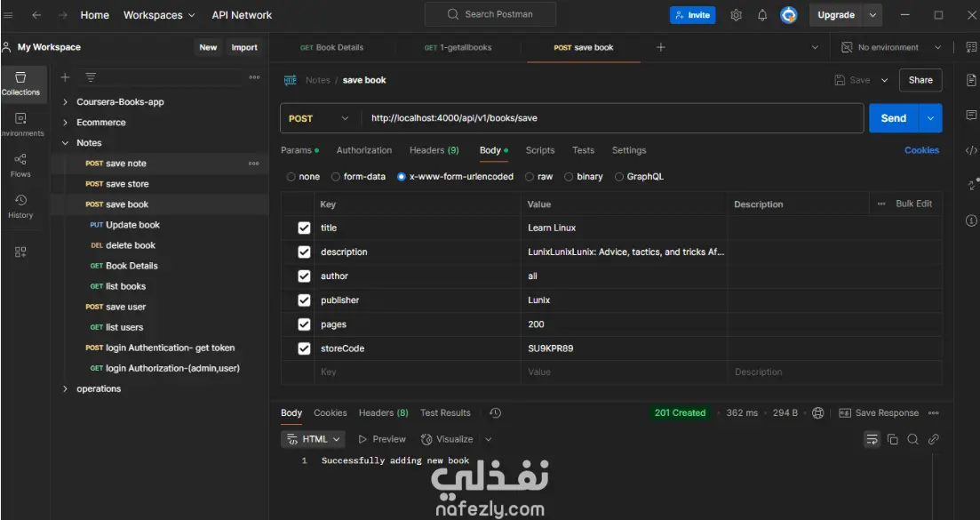Uncheck the title parameter checkbox

pos(304,228)
